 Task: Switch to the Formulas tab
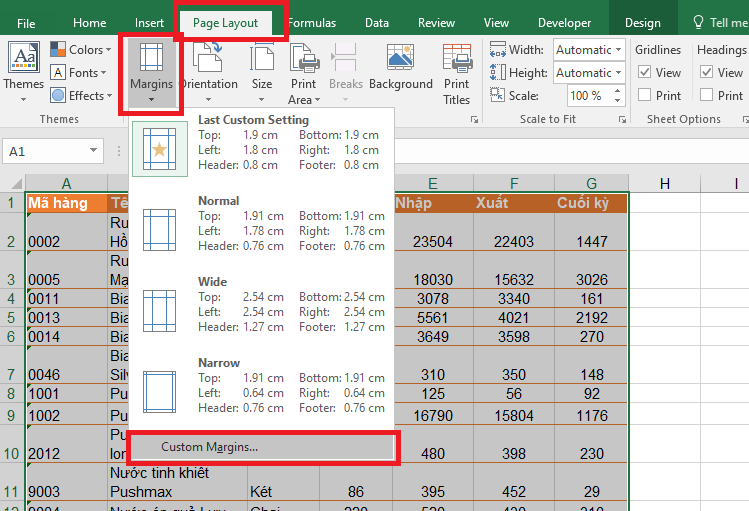click(312, 23)
